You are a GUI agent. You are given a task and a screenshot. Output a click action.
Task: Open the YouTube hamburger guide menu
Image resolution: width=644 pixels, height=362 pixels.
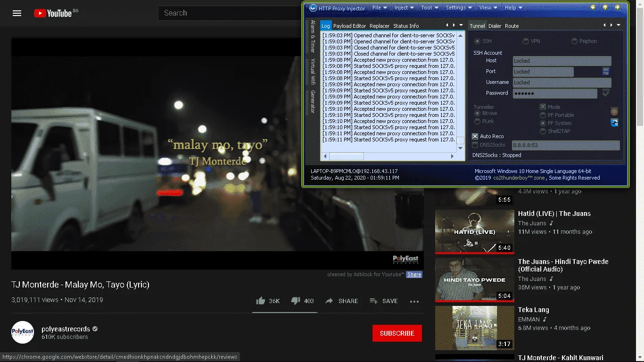click(17, 13)
